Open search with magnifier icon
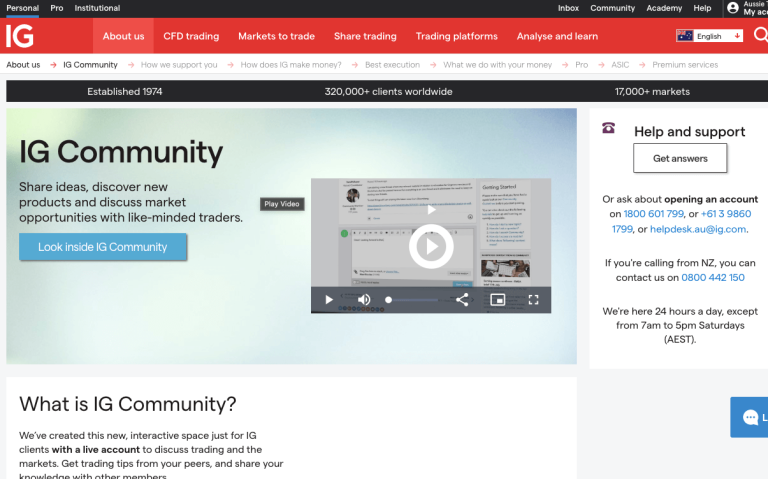 (x=760, y=36)
